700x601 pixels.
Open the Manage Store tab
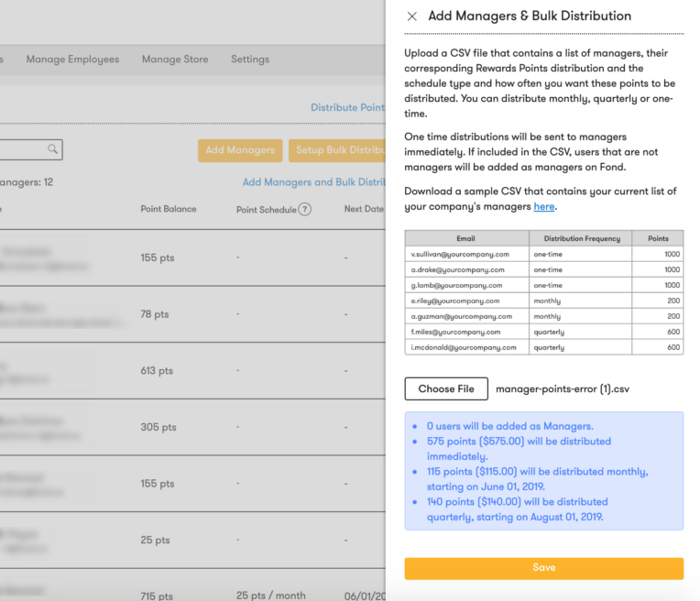pos(175,59)
